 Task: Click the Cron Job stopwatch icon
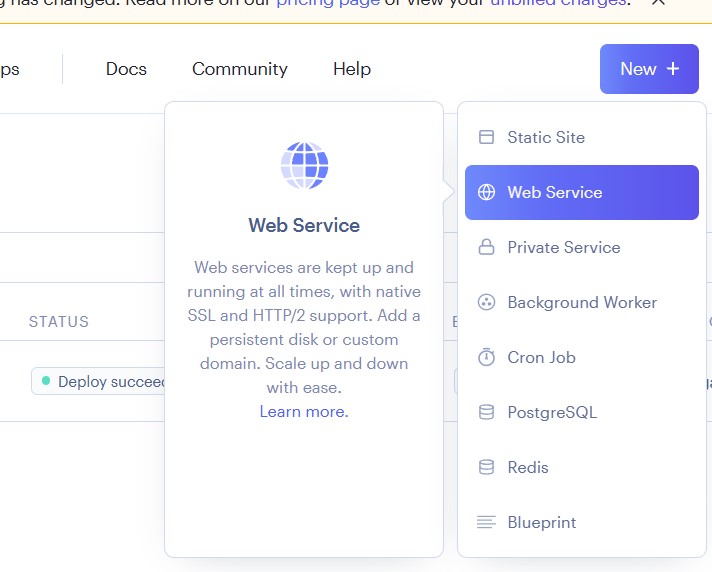point(486,357)
